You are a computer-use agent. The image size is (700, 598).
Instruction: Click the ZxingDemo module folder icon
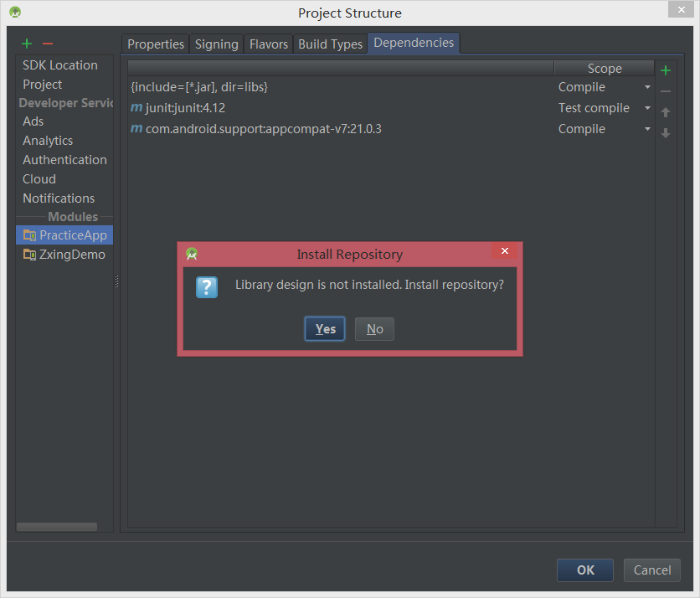(x=29, y=255)
